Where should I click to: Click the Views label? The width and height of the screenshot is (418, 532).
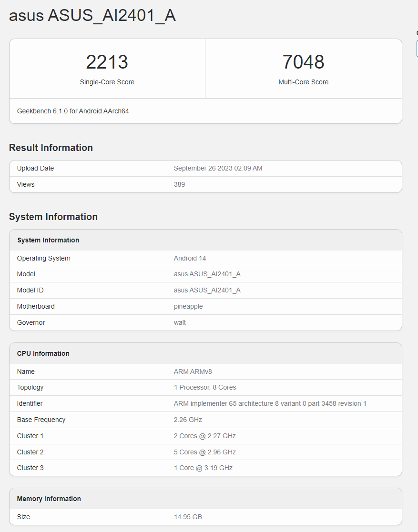coord(26,185)
